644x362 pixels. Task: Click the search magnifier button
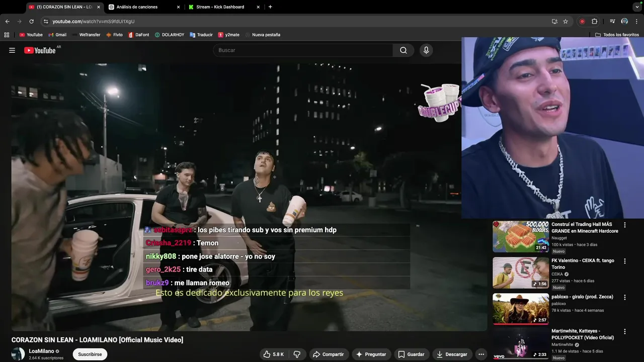[x=404, y=50]
